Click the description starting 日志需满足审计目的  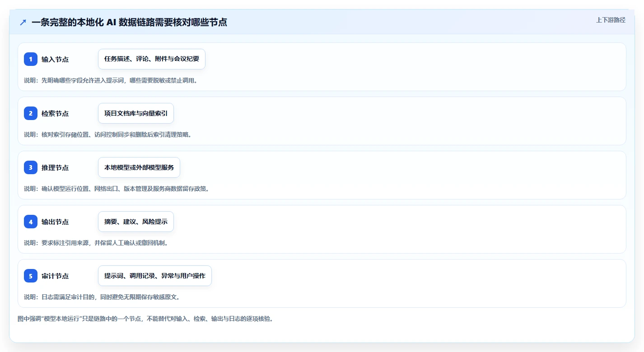coord(102,297)
